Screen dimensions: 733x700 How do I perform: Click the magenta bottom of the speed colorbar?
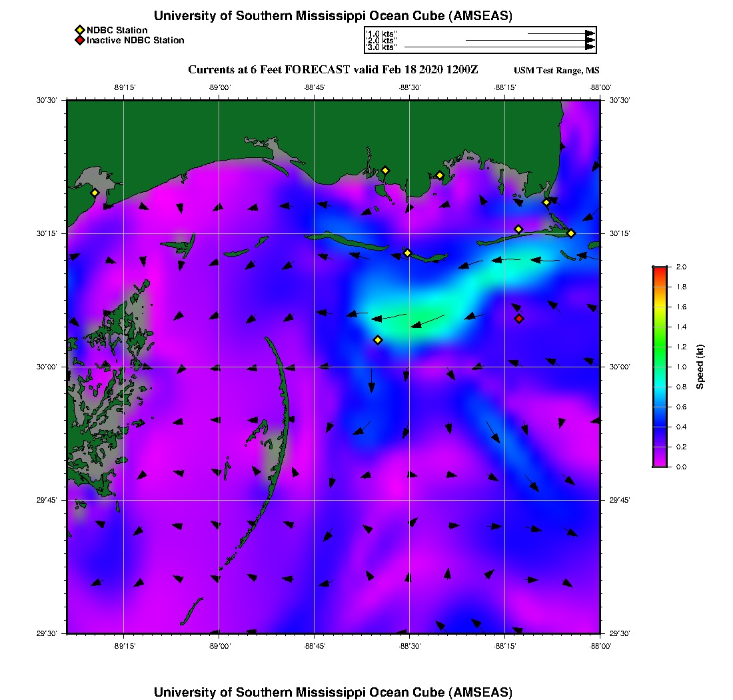pos(659,464)
